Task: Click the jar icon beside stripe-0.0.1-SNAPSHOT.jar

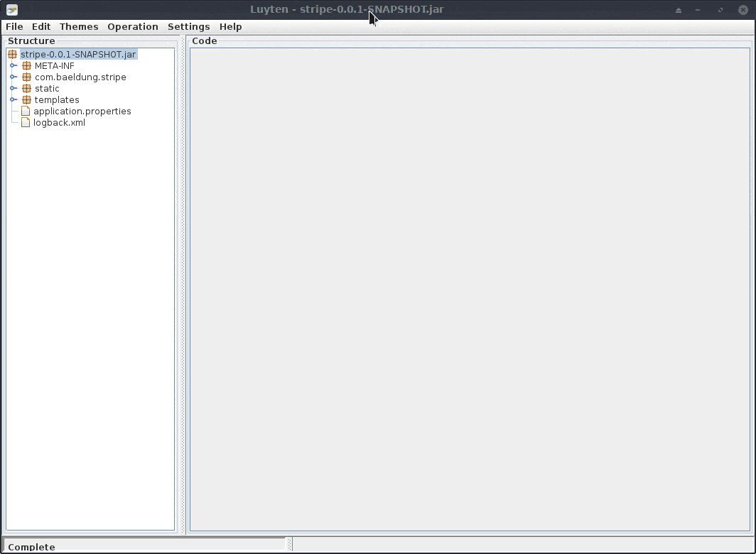Action: point(13,54)
